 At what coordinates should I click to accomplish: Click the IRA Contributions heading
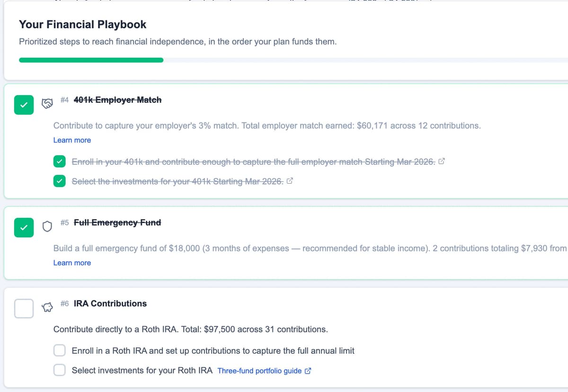[110, 303]
